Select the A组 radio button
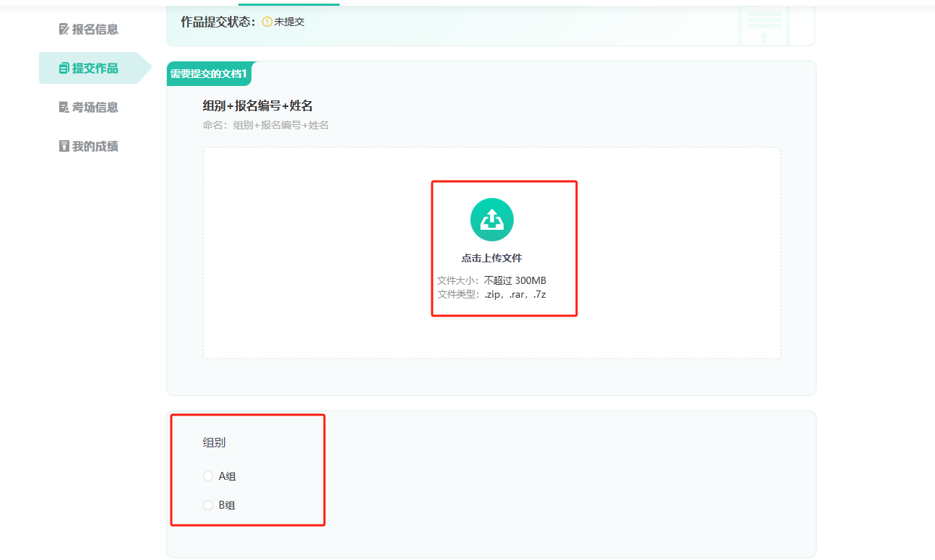The height and width of the screenshot is (560, 935). (208, 476)
